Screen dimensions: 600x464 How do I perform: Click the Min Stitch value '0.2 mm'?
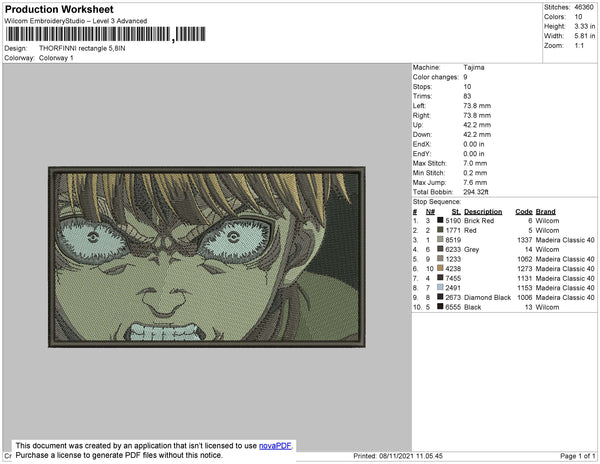475,173
